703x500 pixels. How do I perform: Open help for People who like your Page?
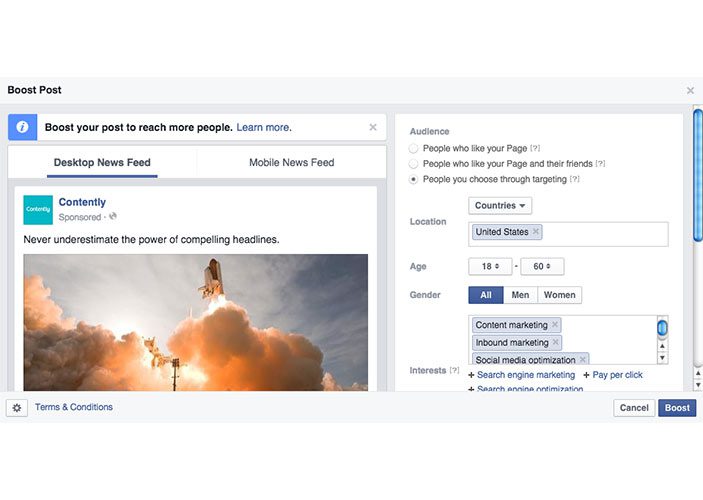535,148
